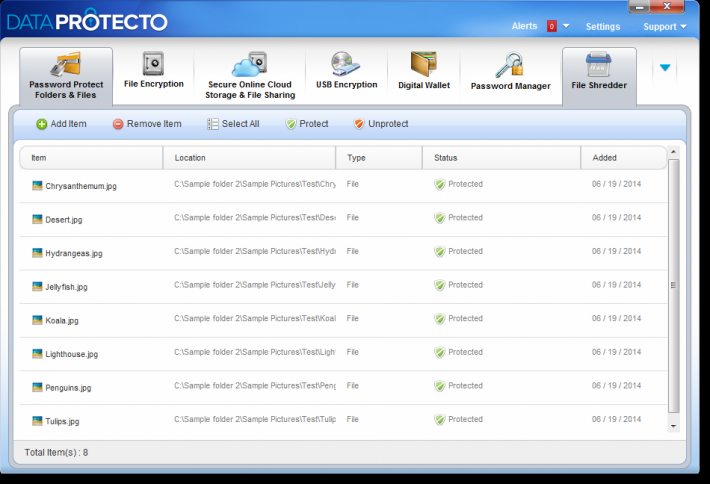Click Protected shield icon for Desert.jpg
The width and height of the screenshot is (710, 484).
coord(440,218)
